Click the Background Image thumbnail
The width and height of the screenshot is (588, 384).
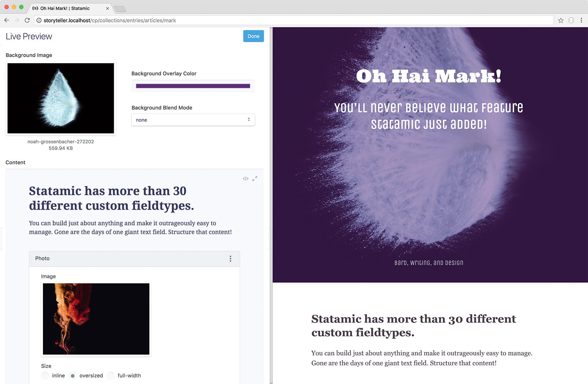[61, 98]
